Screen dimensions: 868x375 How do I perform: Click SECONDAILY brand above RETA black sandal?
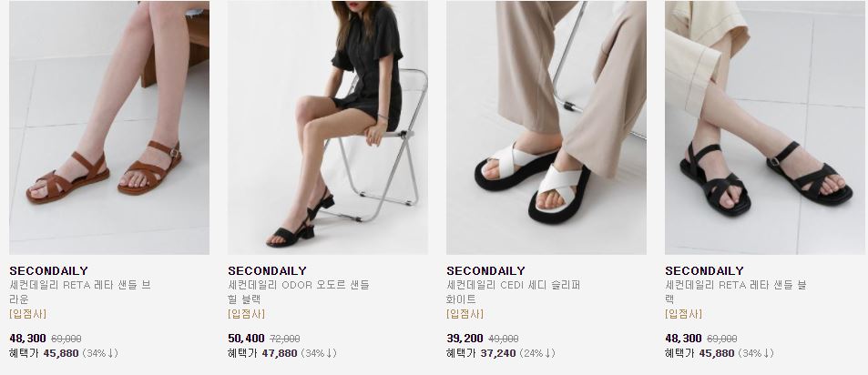(704, 270)
